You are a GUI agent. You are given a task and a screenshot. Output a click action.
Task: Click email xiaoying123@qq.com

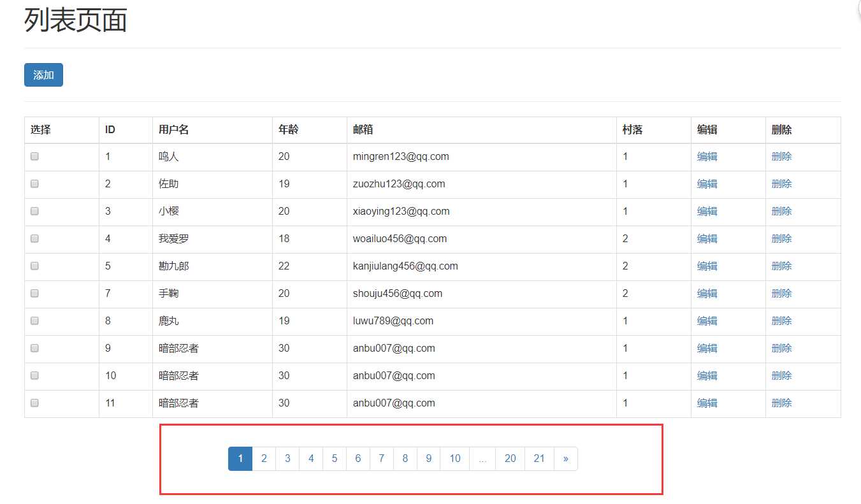[402, 212]
